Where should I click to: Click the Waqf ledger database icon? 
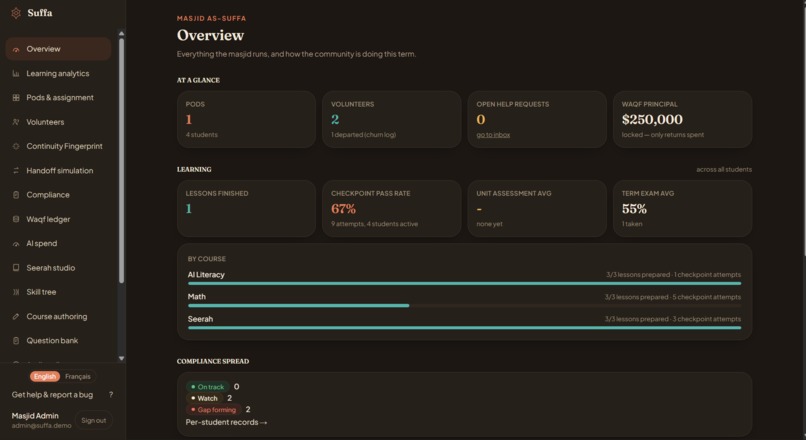point(16,219)
